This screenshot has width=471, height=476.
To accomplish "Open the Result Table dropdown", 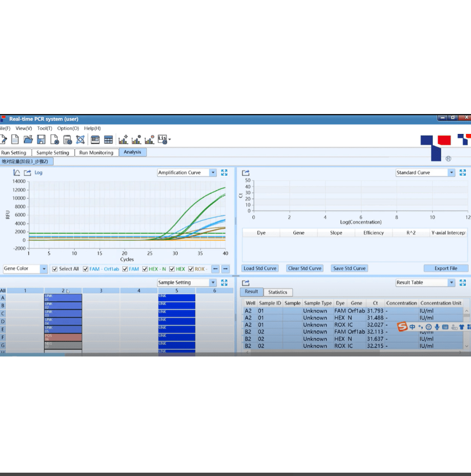I will coord(452,283).
